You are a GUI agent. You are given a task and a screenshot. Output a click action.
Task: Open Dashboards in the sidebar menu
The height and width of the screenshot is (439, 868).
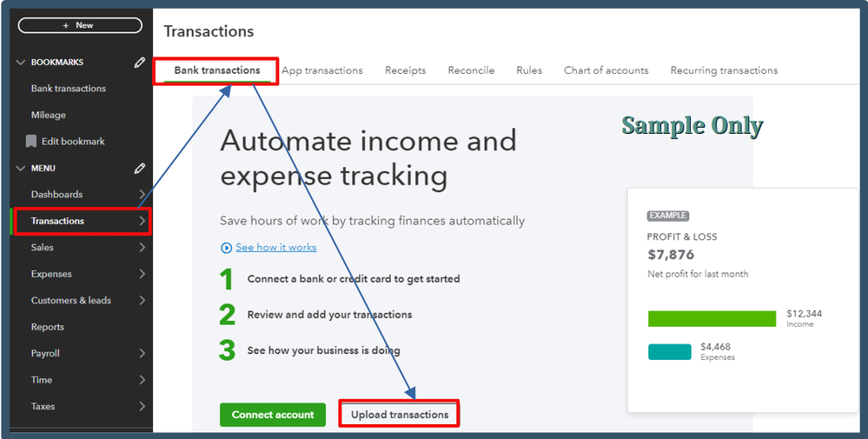click(56, 195)
